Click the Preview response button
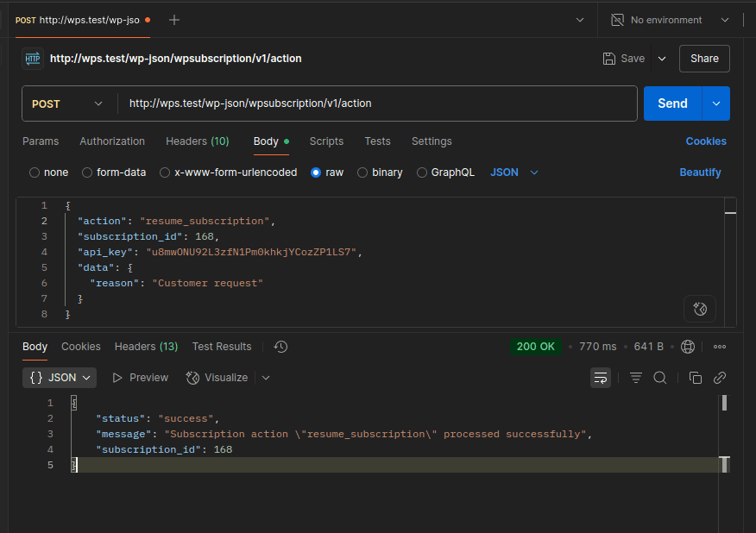Image resolution: width=756 pixels, height=533 pixels. coord(141,378)
